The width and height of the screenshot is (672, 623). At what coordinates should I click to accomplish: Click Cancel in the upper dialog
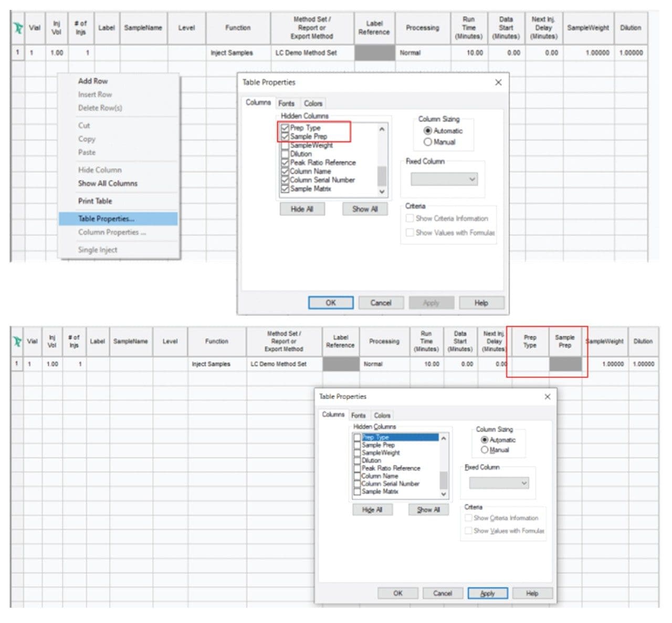(x=381, y=303)
